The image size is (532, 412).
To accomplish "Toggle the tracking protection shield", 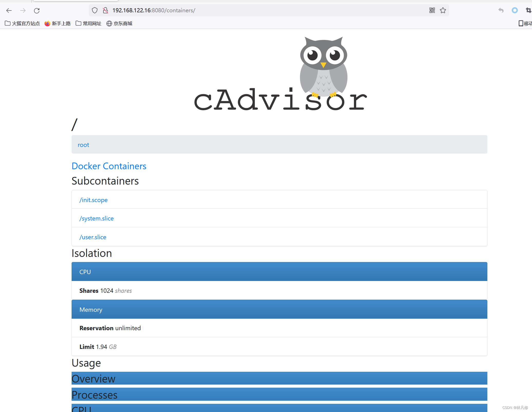I will [x=95, y=10].
